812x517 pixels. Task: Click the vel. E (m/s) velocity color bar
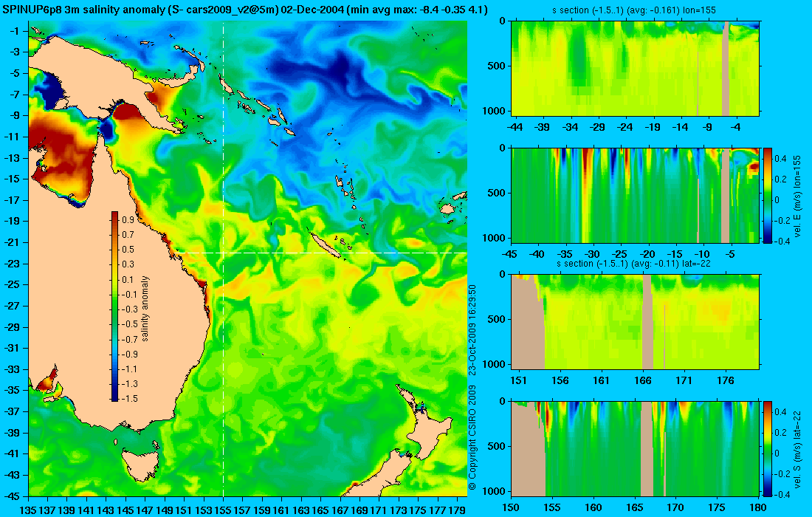(767, 195)
